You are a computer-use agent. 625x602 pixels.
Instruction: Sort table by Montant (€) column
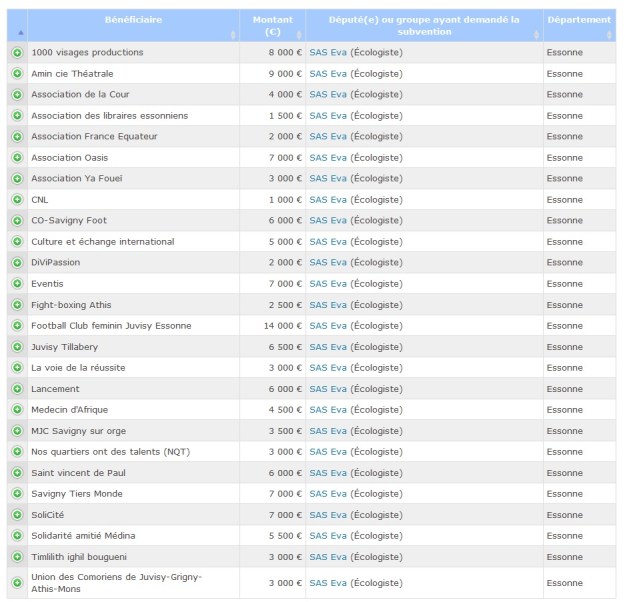click(270, 25)
